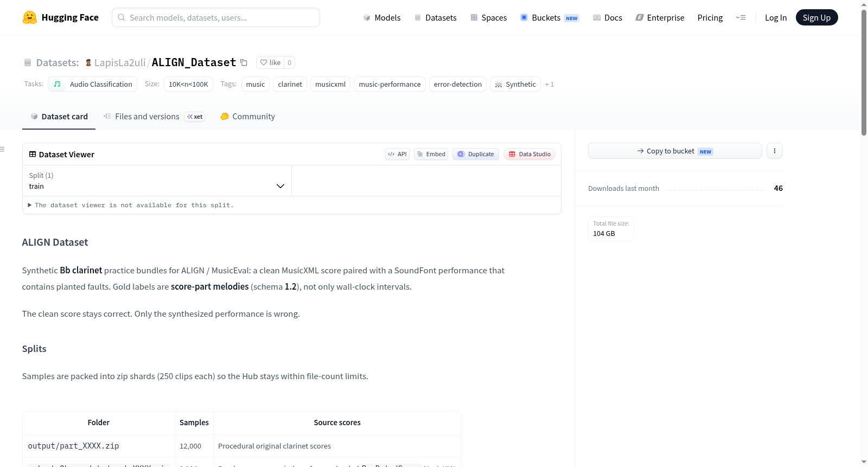Click the Folder column header
Image resolution: width=868 pixels, height=467 pixels.
click(x=99, y=423)
